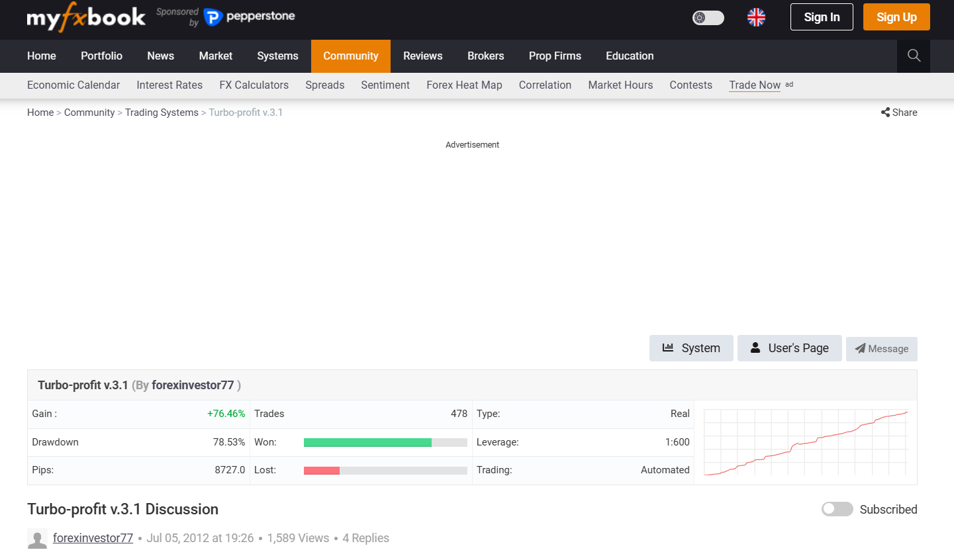Screen dimensions: 954x560
Task: Click the Sign Up button
Action: tap(896, 17)
